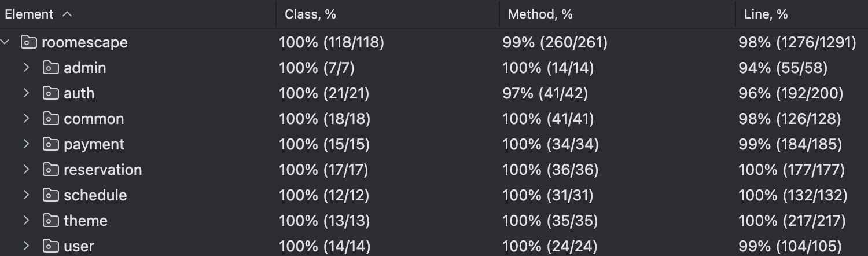
Task: Click the payment package folder icon
Action: click(51, 144)
